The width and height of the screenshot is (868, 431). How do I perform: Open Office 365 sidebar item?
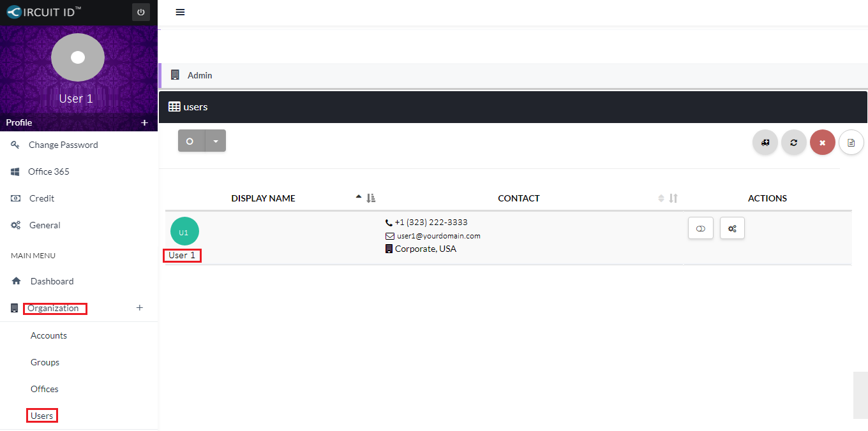click(x=49, y=172)
